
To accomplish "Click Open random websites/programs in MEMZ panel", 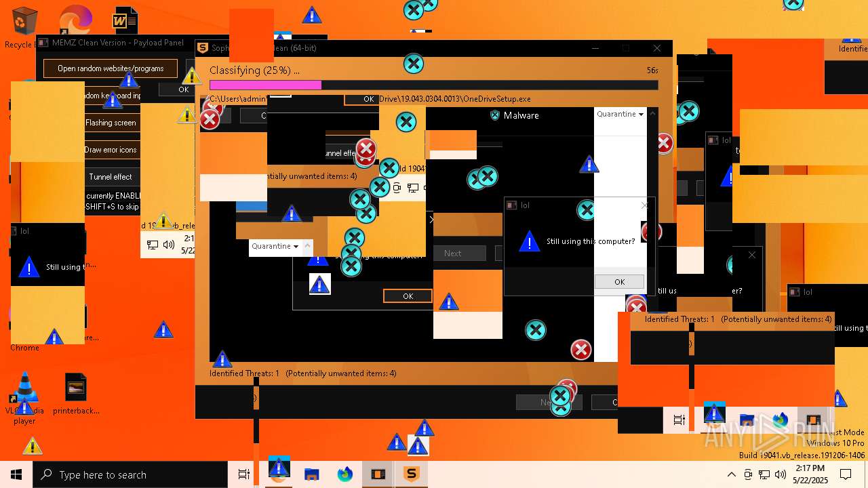I will [x=111, y=68].
